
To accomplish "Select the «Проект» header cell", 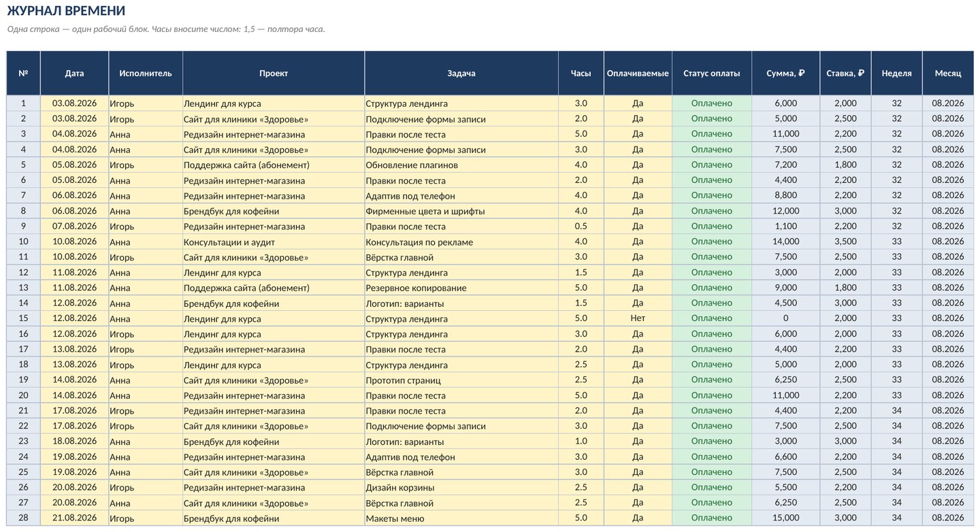I will [x=274, y=73].
